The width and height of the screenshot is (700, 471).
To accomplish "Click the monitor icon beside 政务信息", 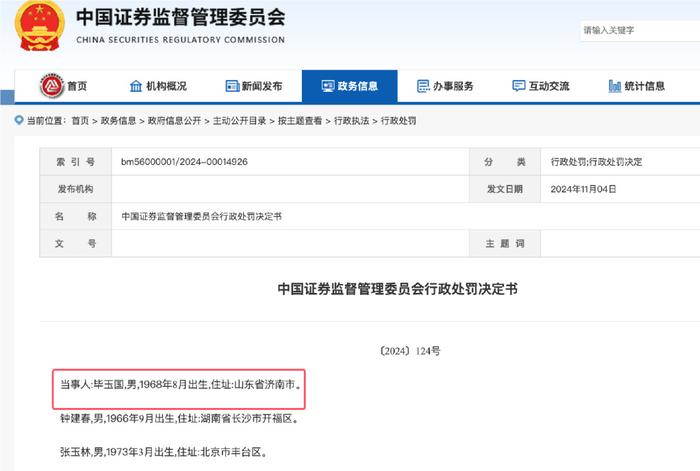I will [x=328, y=86].
